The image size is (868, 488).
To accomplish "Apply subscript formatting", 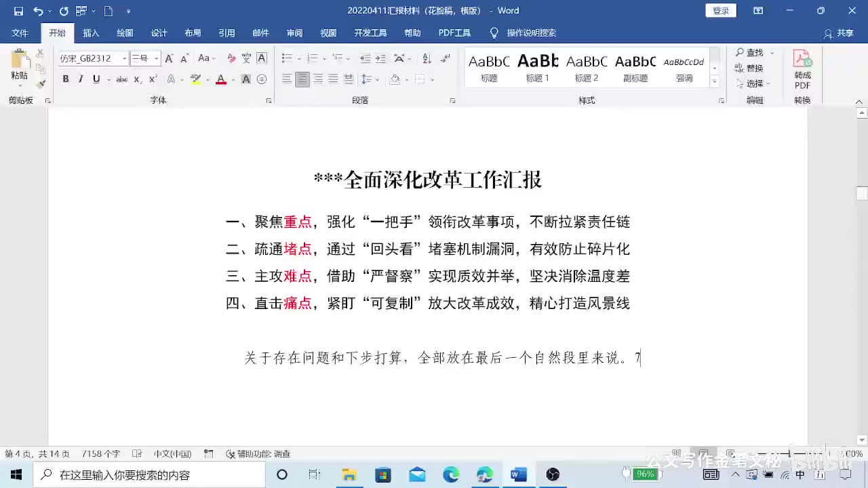I will point(137,79).
